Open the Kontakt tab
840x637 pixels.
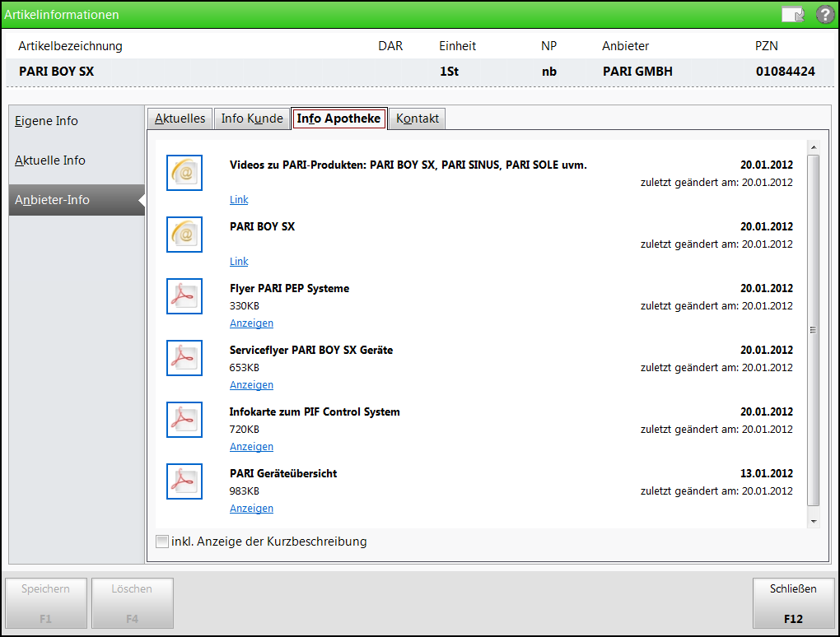[418, 119]
